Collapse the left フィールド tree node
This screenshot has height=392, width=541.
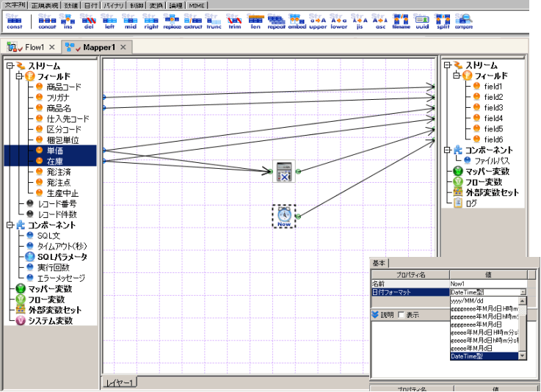[x=19, y=76]
